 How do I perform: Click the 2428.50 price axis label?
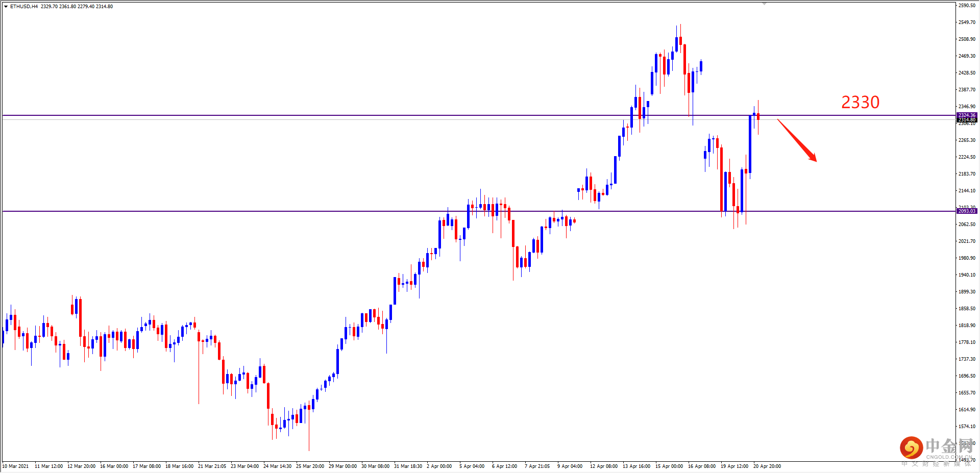(x=967, y=73)
